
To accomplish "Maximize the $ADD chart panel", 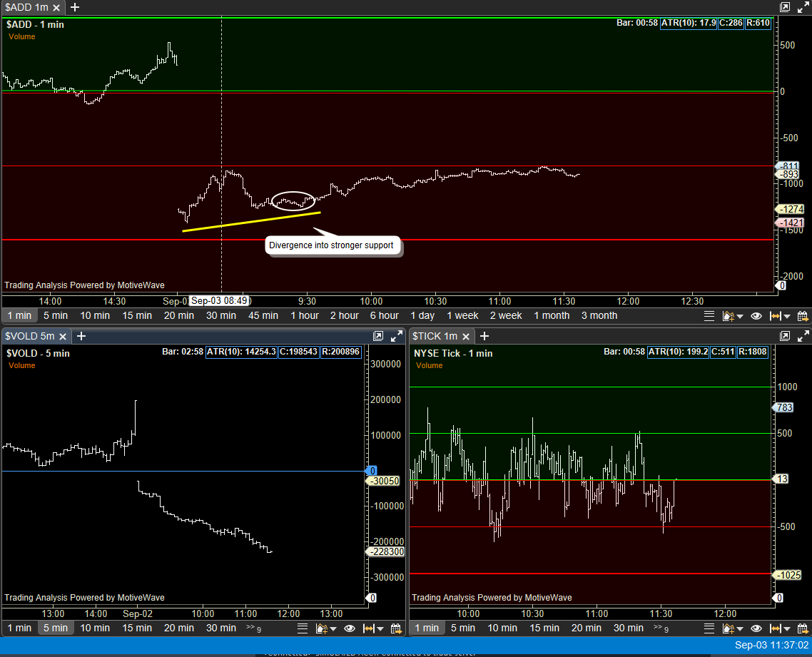I will [x=803, y=7].
